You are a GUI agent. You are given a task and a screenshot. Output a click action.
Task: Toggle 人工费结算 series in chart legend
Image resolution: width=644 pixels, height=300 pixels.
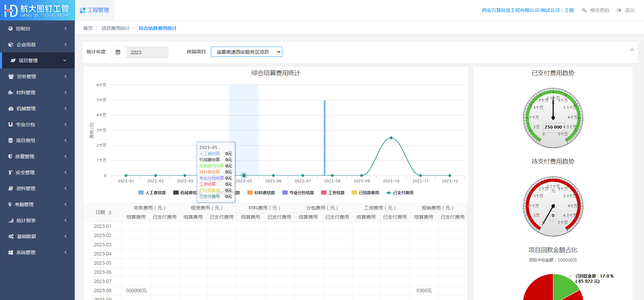tap(152, 193)
